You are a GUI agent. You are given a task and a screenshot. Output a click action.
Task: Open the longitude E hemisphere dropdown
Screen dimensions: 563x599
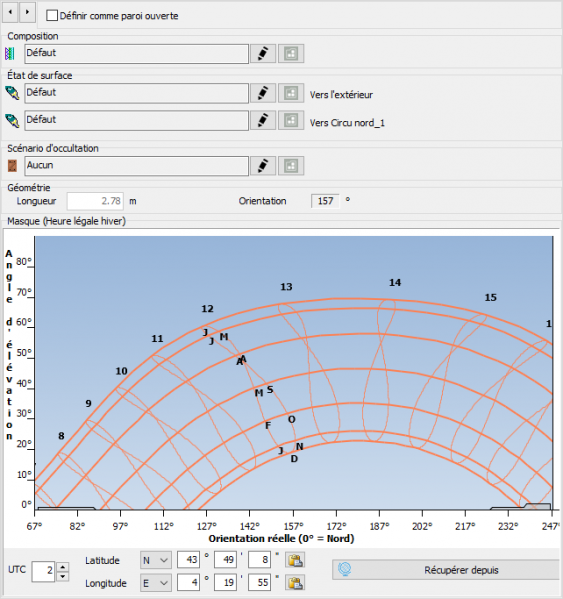click(155, 583)
